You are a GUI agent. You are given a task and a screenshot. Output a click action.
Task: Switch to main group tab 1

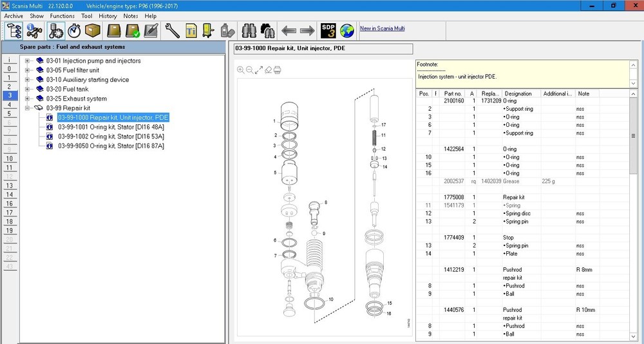coord(10,78)
